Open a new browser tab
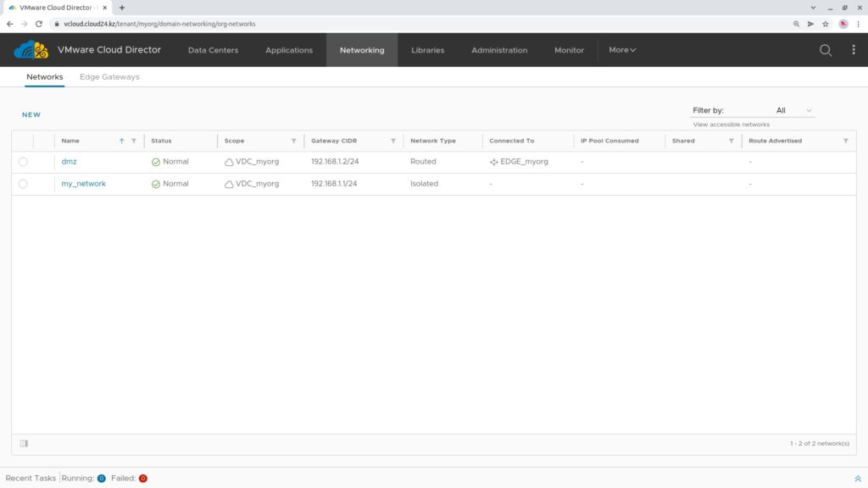 point(122,8)
